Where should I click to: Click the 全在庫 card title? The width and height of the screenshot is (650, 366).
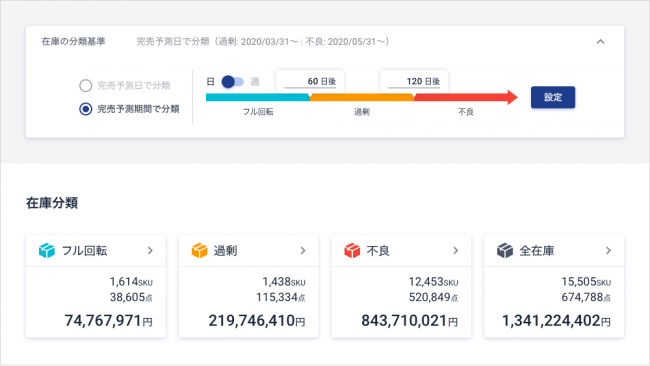coord(537,251)
